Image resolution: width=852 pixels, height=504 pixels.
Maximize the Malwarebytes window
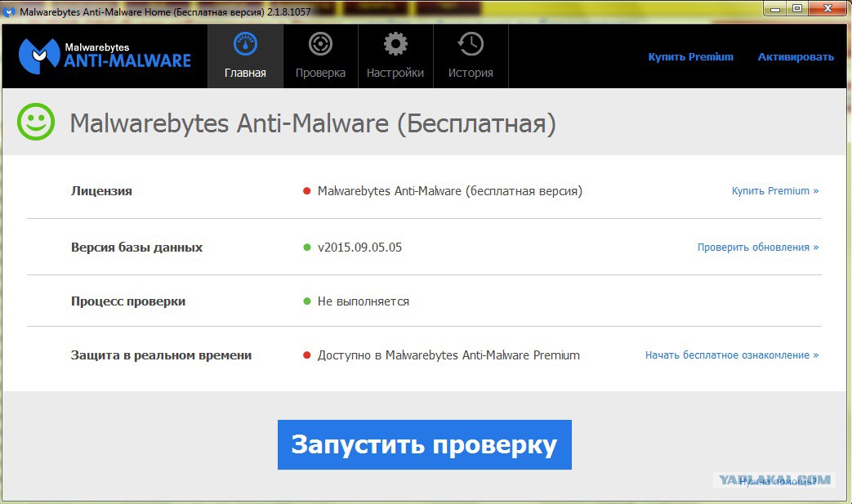[797, 9]
